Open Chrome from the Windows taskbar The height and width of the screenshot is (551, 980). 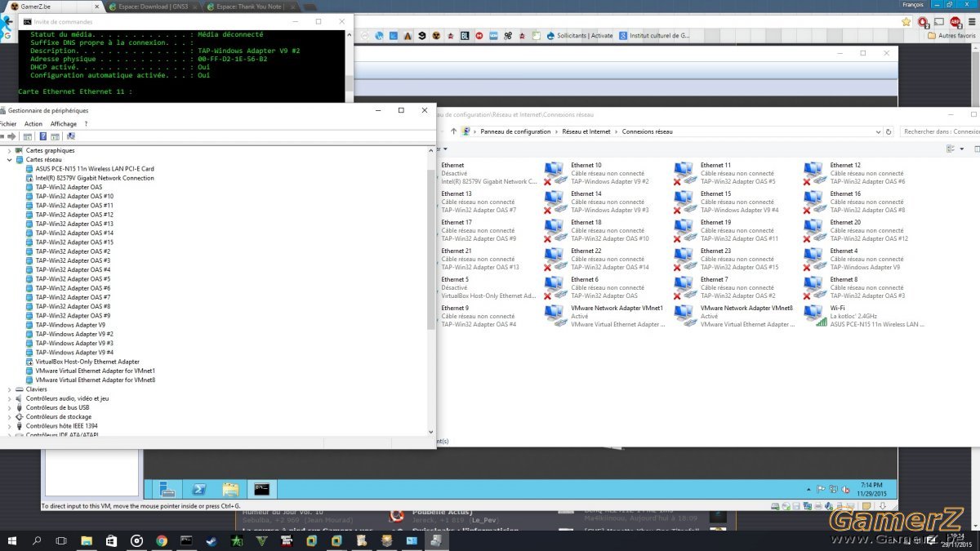(x=162, y=540)
